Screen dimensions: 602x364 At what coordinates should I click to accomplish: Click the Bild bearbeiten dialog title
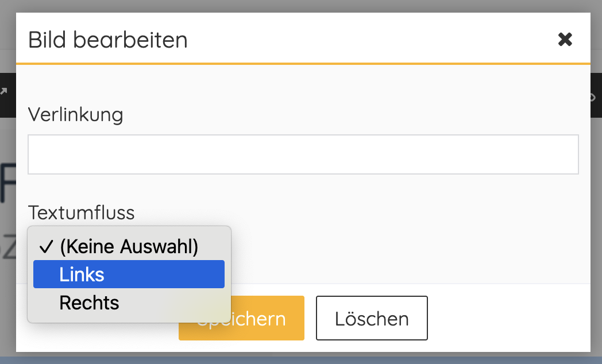coord(108,40)
